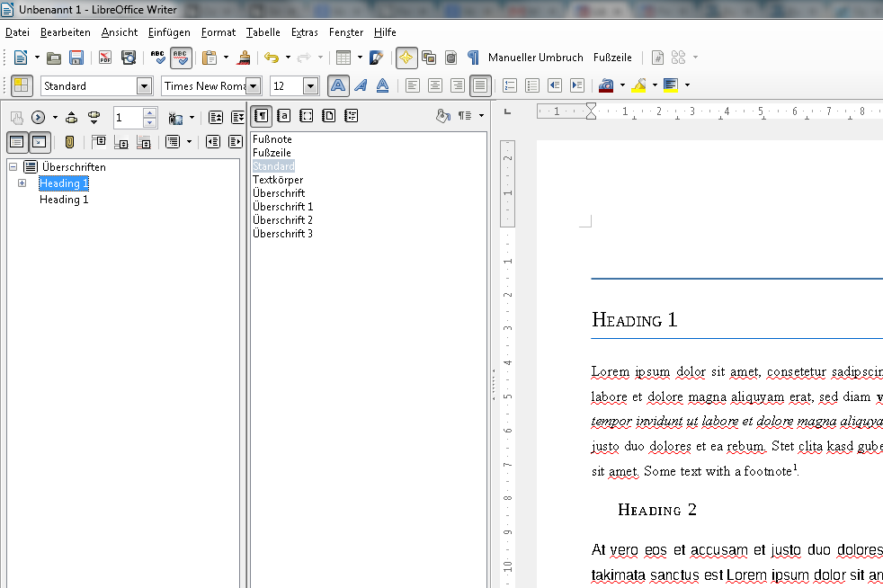The width and height of the screenshot is (883, 588).
Task: Open the Styles and Formatting window icon
Action: coord(22,85)
